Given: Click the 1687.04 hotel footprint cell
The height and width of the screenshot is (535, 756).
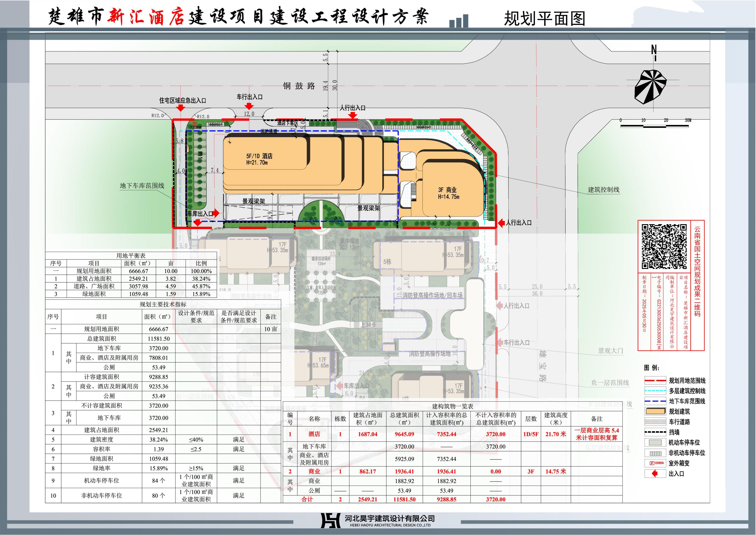Looking at the screenshot, I should point(368,434).
